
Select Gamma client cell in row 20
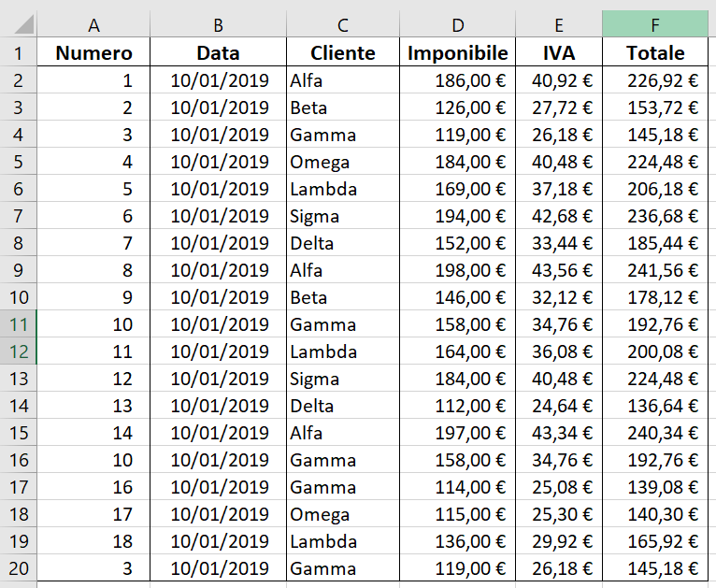tap(343, 568)
